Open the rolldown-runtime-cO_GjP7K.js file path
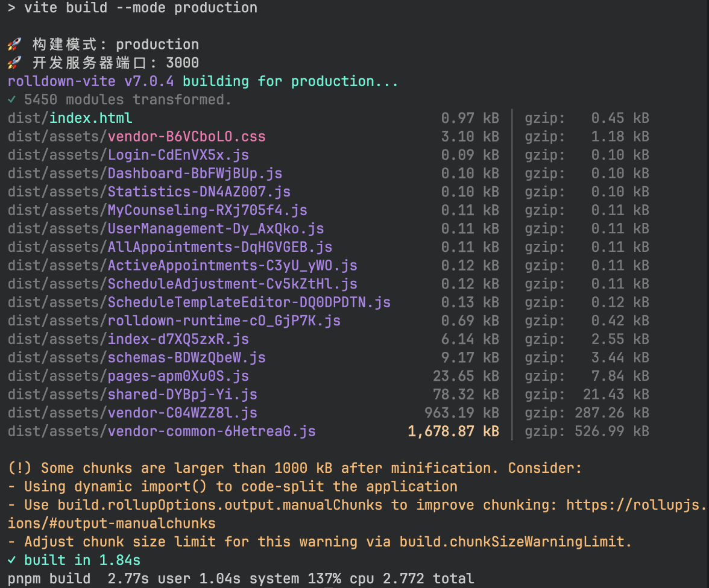This screenshot has height=588, width=709. [224, 321]
